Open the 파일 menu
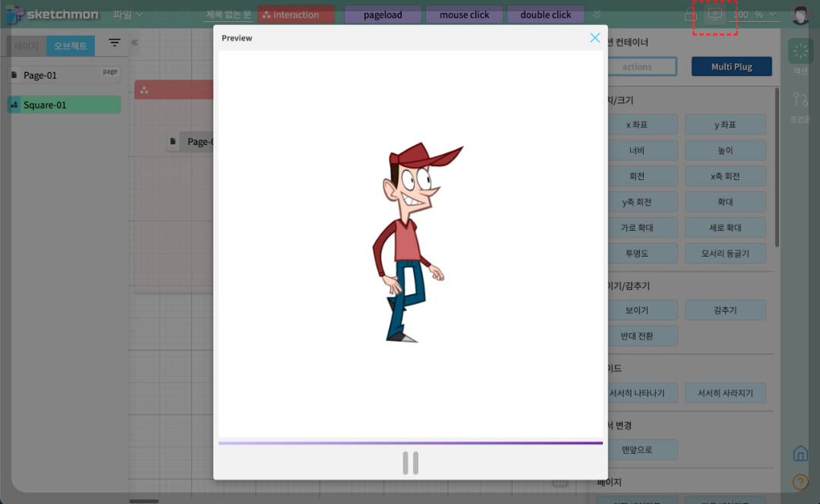 pos(128,14)
